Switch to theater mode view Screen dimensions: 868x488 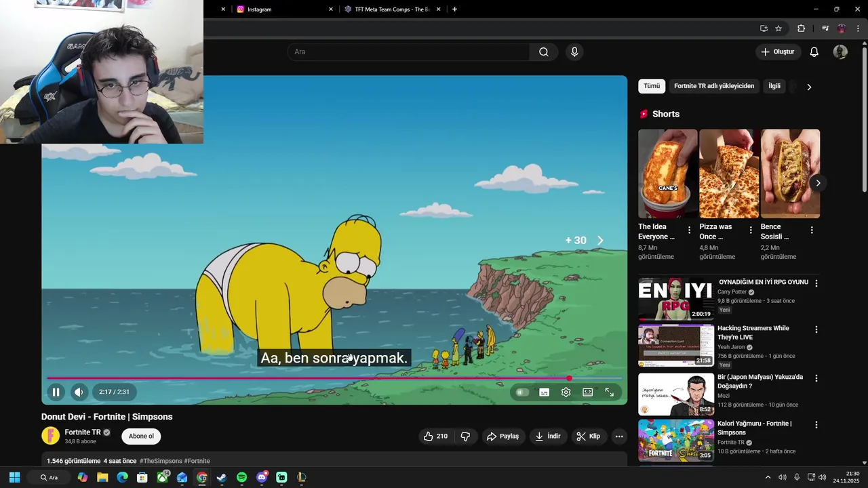click(587, 392)
